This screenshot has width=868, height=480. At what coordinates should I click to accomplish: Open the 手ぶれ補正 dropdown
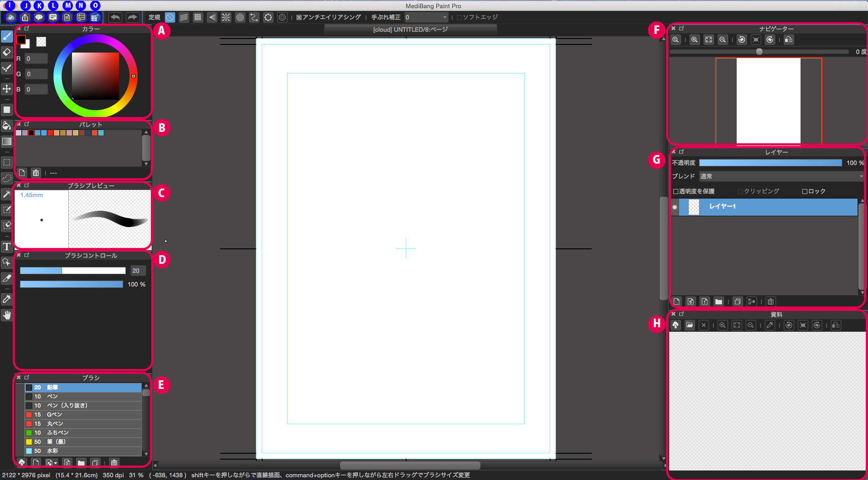point(426,17)
